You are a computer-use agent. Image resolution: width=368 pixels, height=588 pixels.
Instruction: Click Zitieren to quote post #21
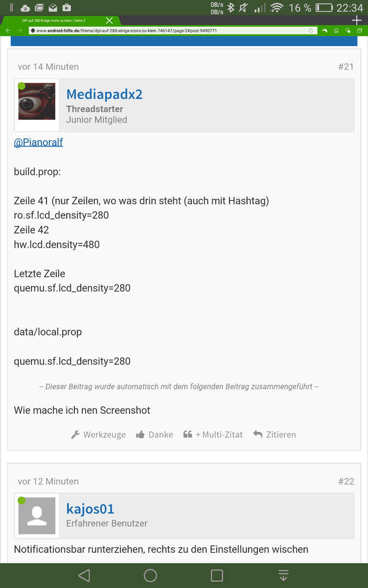pyautogui.click(x=274, y=434)
